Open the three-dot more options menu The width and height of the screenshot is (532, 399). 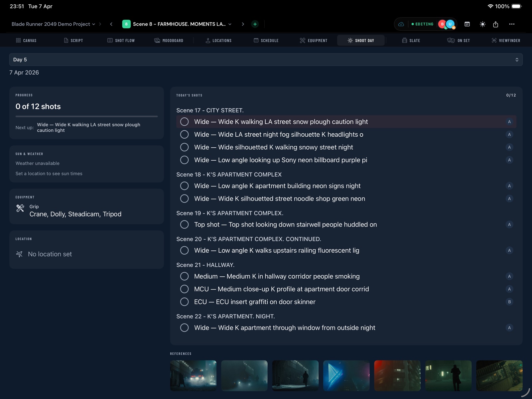point(512,24)
